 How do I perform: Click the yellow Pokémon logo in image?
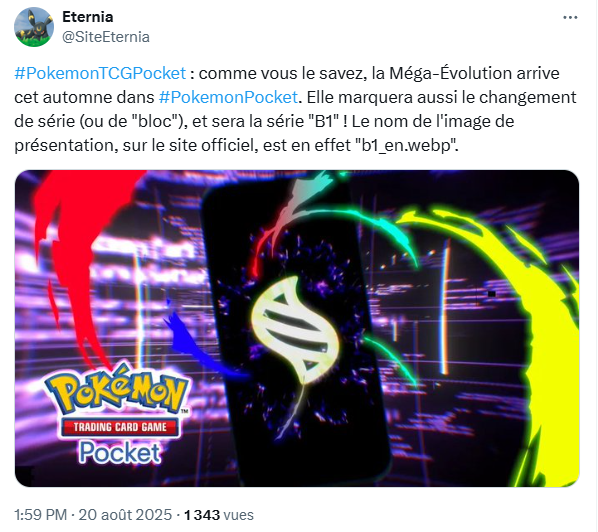tap(117, 393)
